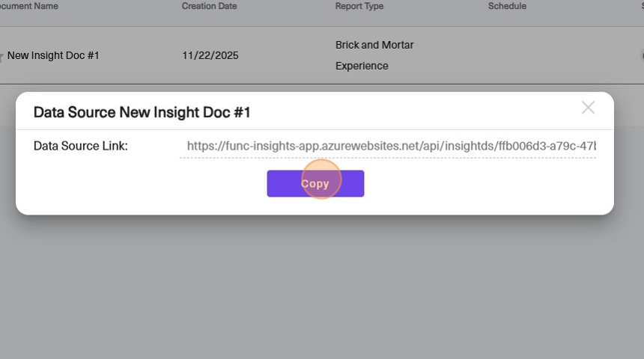This screenshot has height=359, width=644.
Task: Click the Brick and Mortar Experience report type
Action: click(374, 55)
